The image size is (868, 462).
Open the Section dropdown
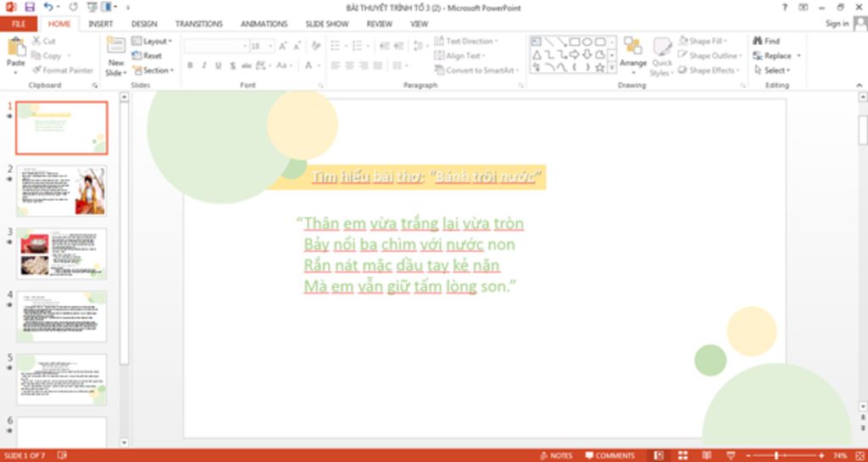tap(153, 70)
